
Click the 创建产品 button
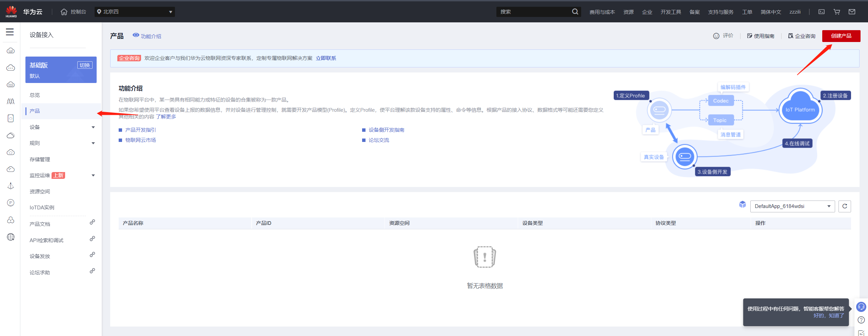point(841,36)
